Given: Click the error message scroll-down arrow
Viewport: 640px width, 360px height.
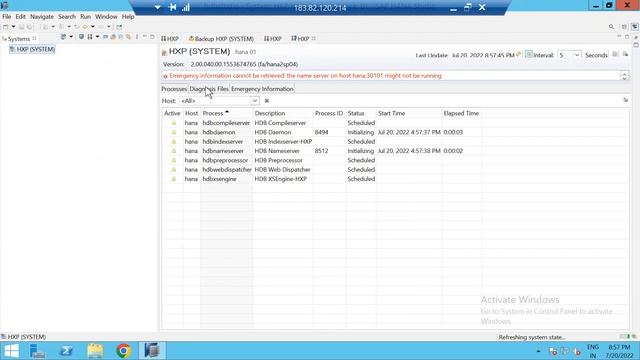Looking at the screenshot, I should (624, 78).
